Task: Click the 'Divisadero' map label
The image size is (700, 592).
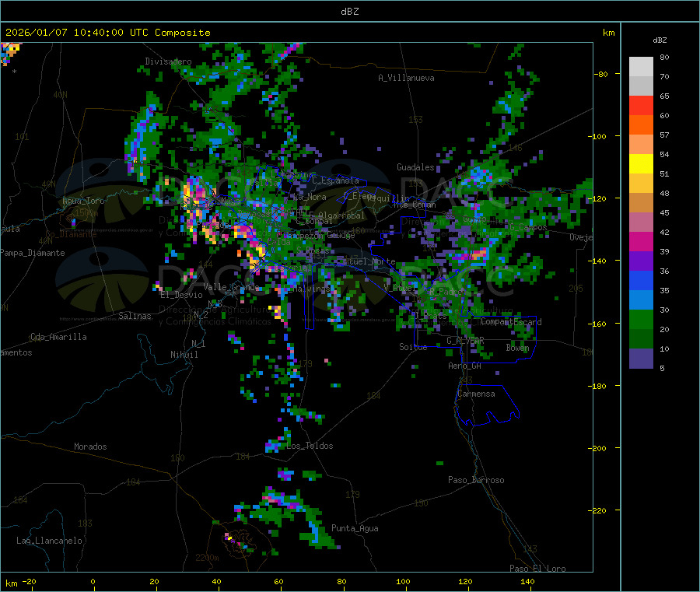Action: pos(168,61)
